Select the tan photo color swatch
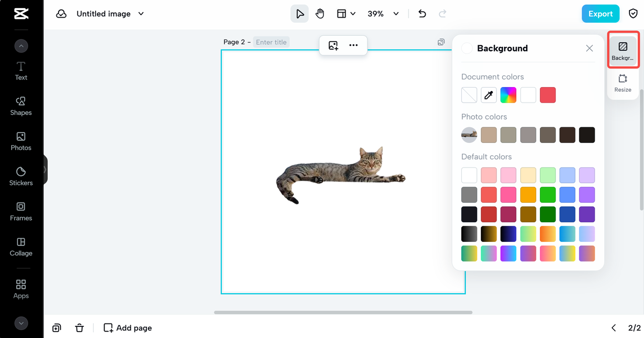The height and width of the screenshot is (338, 644). click(489, 135)
